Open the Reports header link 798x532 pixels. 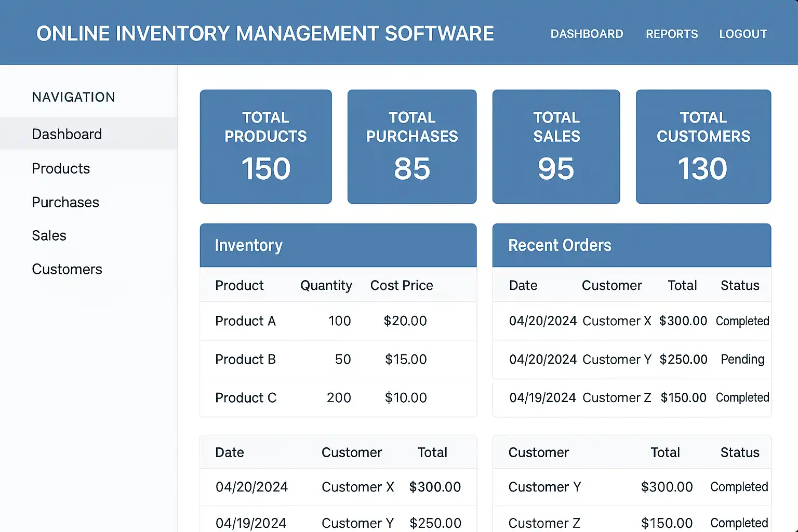pos(671,34)
